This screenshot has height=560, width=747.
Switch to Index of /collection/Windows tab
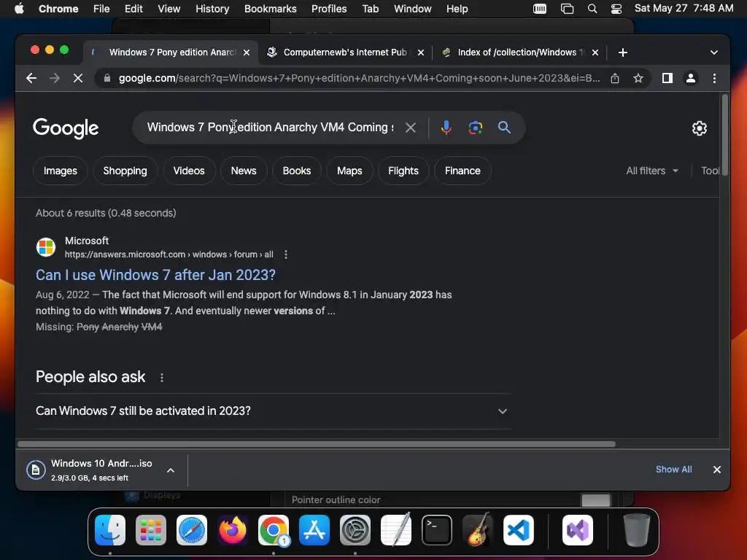coord(520,52)
